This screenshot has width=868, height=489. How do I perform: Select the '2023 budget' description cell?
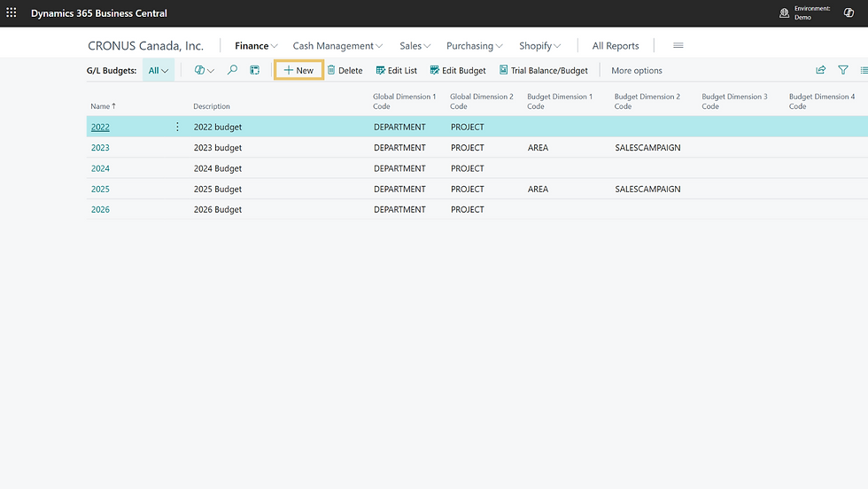coord(218,147)
